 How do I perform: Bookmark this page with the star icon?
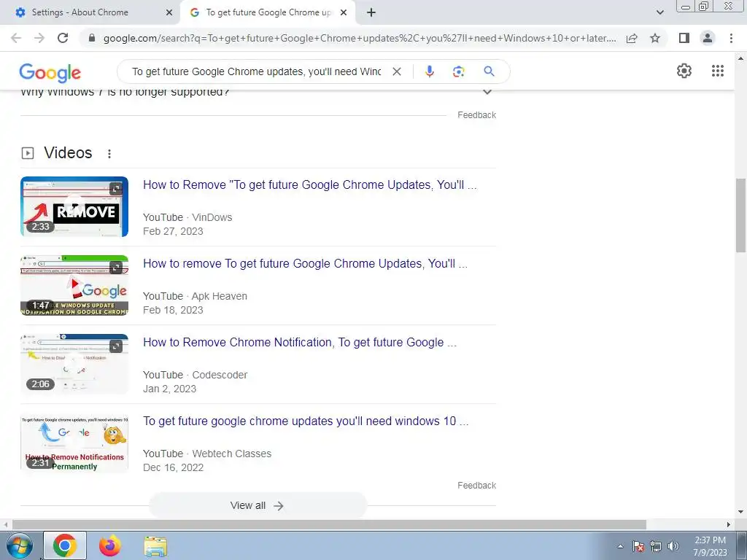point(655,38)
